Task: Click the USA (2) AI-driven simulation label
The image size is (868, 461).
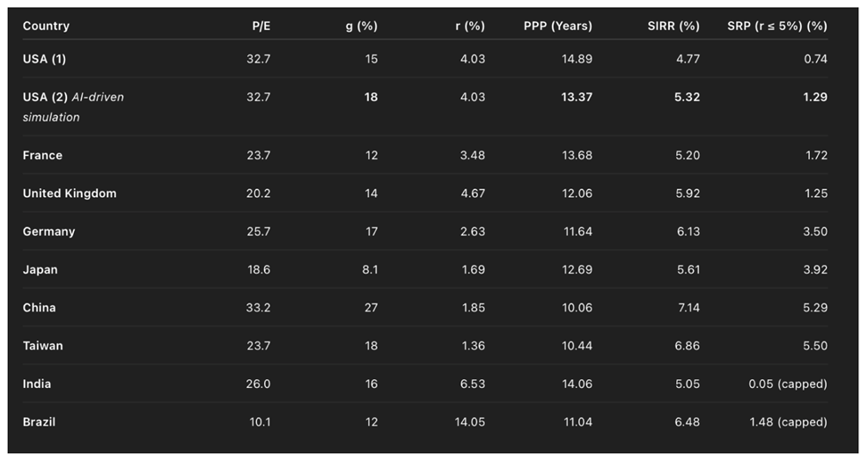Action: click(x=73, y=106)
